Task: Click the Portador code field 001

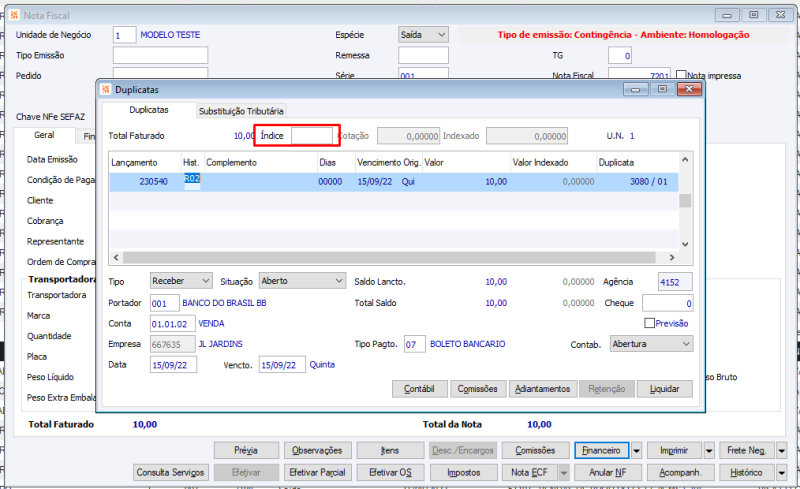Action: click(x=164, y=303)
